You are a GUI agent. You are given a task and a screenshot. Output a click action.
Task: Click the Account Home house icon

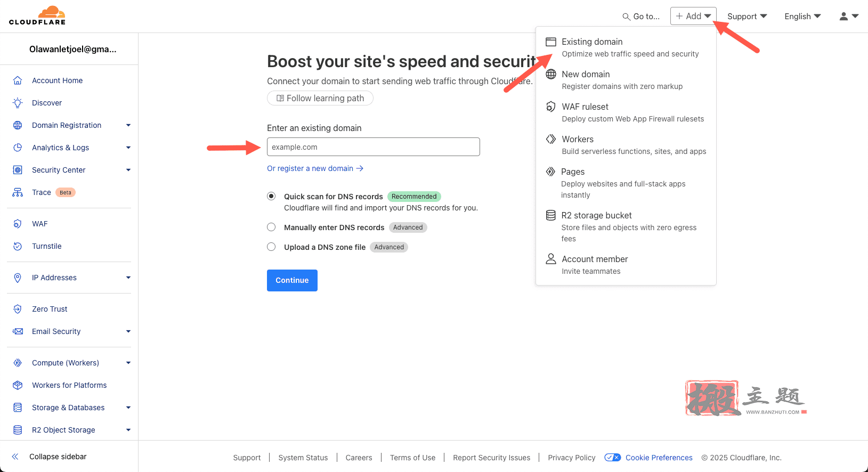(x=18, y=80)
